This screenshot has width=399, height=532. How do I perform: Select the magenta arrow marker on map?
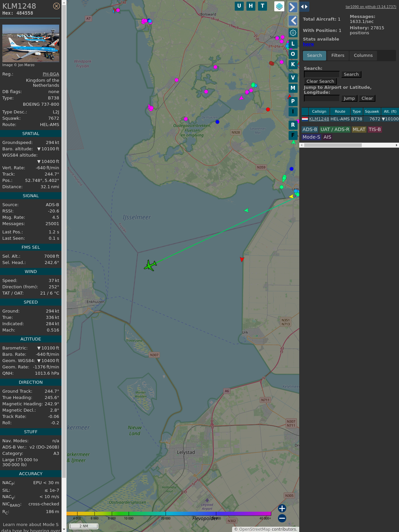click(x=241, y=98)
